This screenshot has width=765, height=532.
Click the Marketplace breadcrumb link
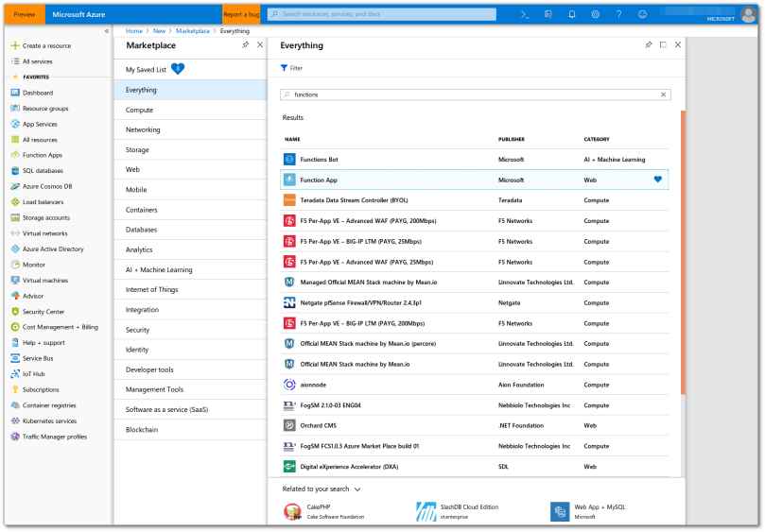(193, 31)
